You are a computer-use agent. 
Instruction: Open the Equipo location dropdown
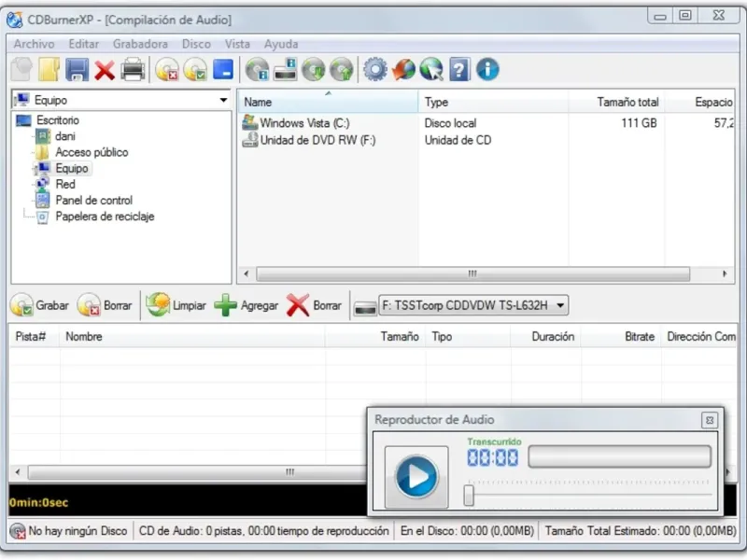121,100
